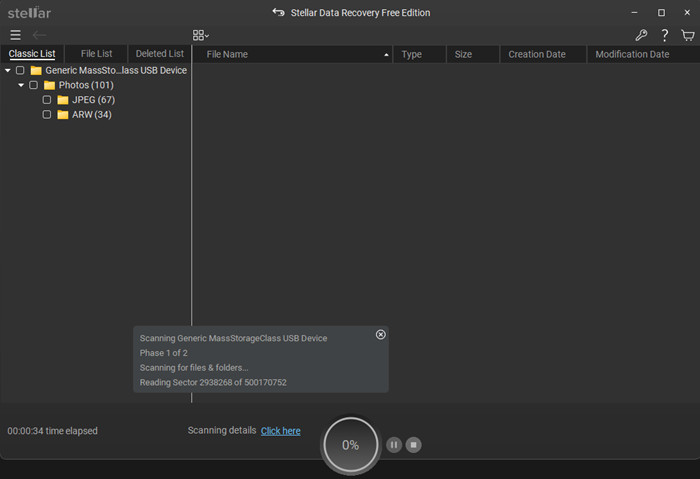Collapse the Generic MassStorage USB Device node
This screenshot has height=479, width=700.
[8, 71]
